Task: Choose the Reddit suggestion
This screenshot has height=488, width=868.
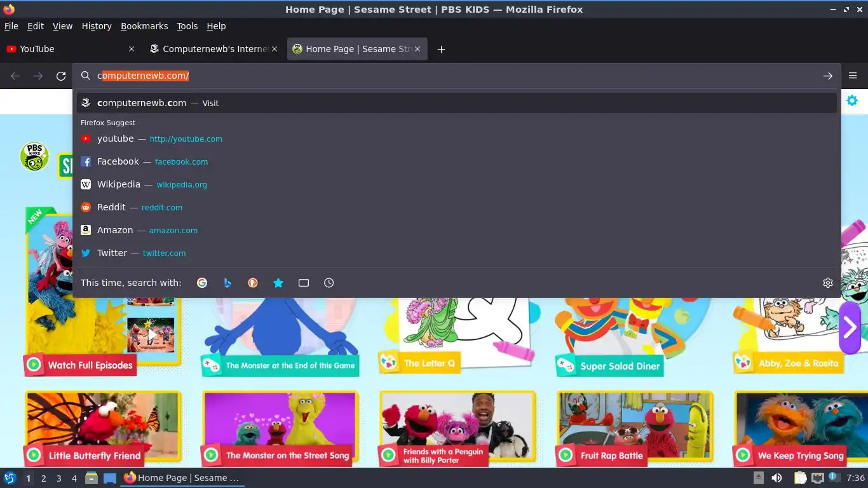Action: click(457, 207)
